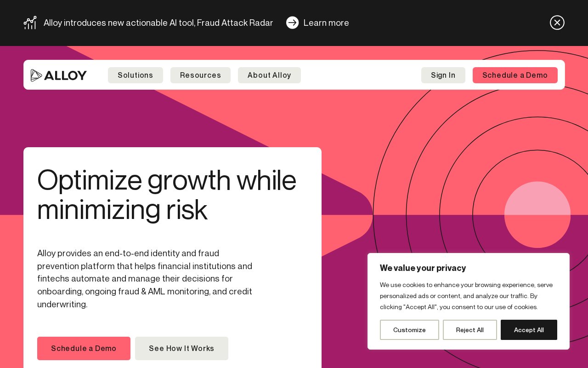Viewport: 588px width, 368px height.
Task: Open the Learn more link
Action: tap(326, 23)
